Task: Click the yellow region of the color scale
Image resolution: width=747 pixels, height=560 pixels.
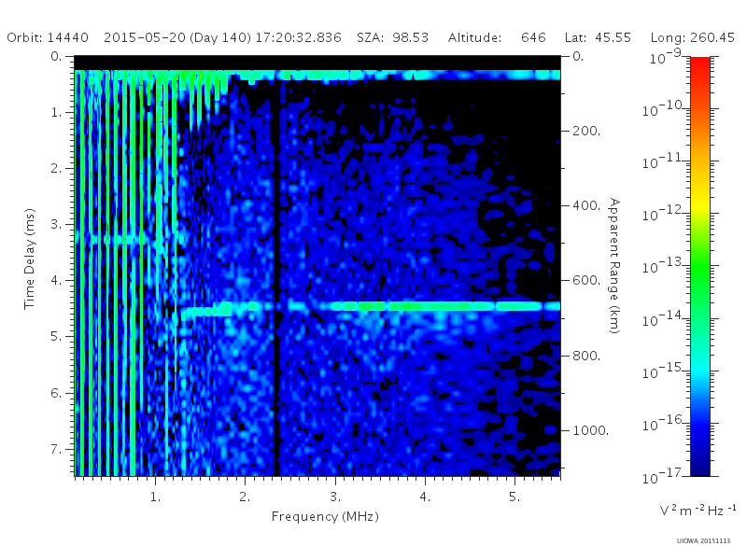Action: [x=699, y=205]
